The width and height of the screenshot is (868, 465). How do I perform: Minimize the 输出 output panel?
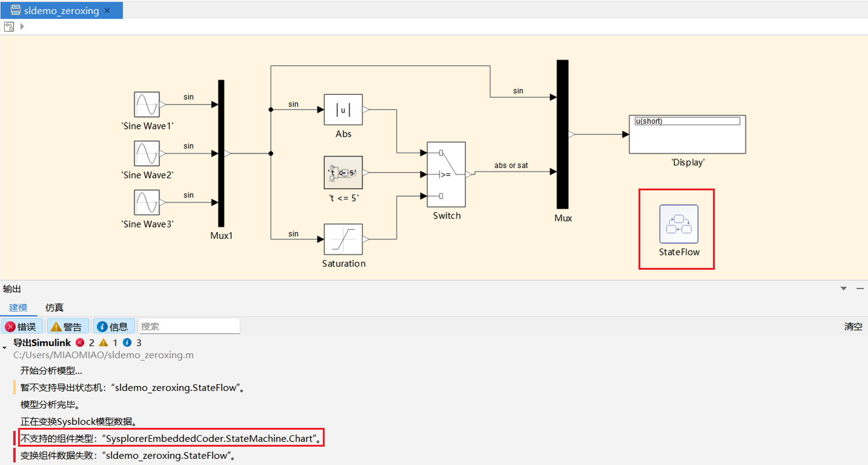[x=860, y=288]
